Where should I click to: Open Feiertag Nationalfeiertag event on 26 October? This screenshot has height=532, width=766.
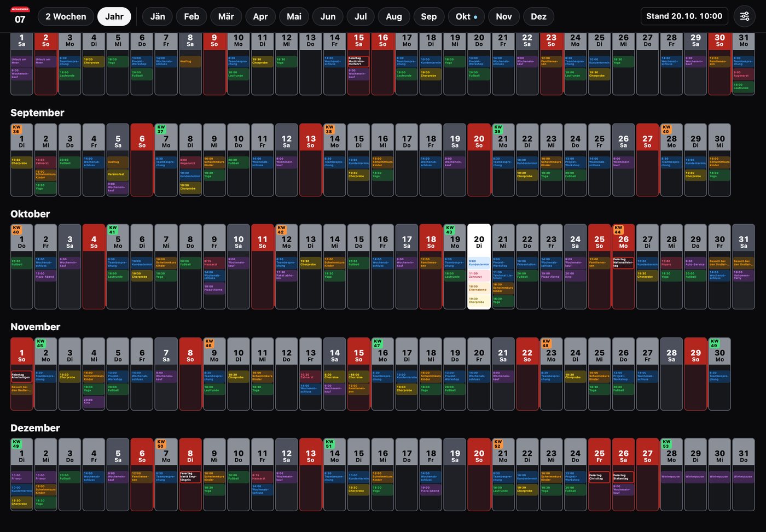coord(623,262)
